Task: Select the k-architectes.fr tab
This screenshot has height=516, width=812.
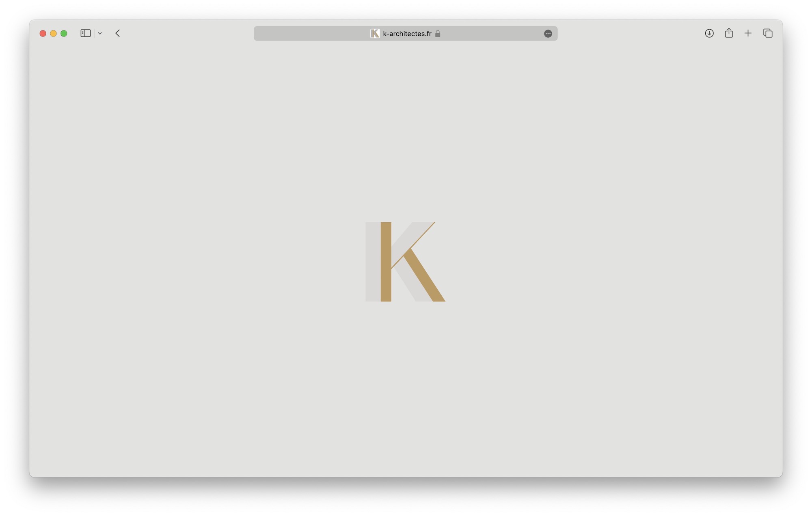Action: coord(406,34)
